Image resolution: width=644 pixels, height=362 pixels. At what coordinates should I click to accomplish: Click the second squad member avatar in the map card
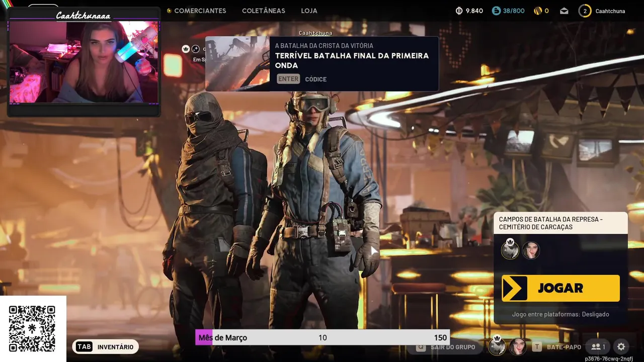[531, 250]
